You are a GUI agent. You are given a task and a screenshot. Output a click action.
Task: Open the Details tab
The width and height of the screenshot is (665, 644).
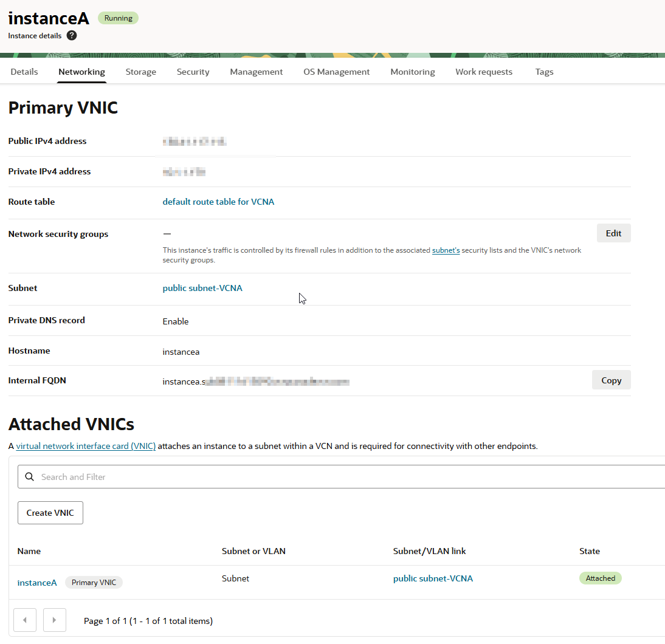tap(24, 72)
